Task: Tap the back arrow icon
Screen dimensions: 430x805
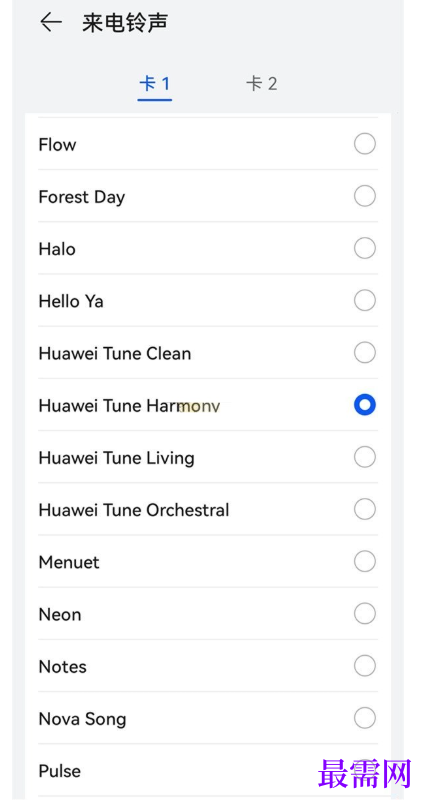Action: 51,23
